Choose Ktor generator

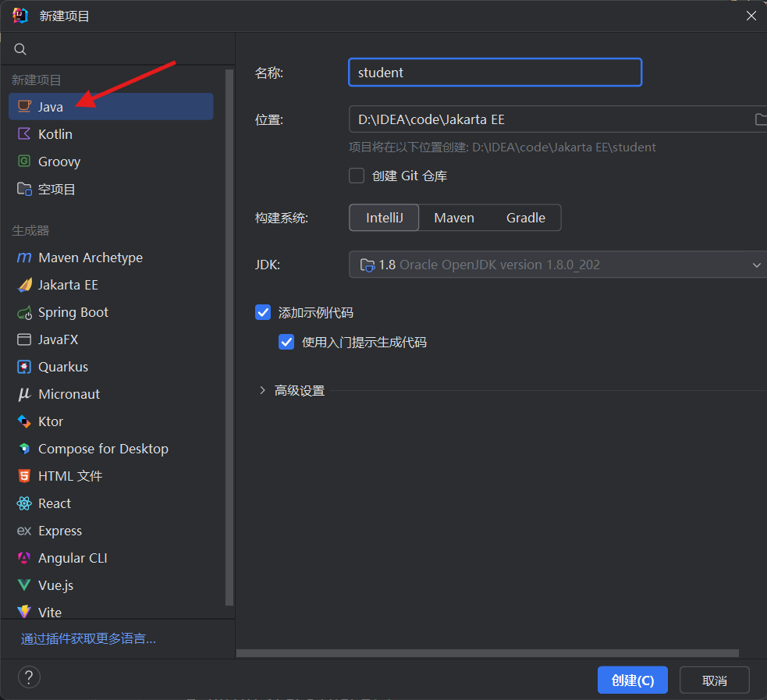[x=111, y=421]
